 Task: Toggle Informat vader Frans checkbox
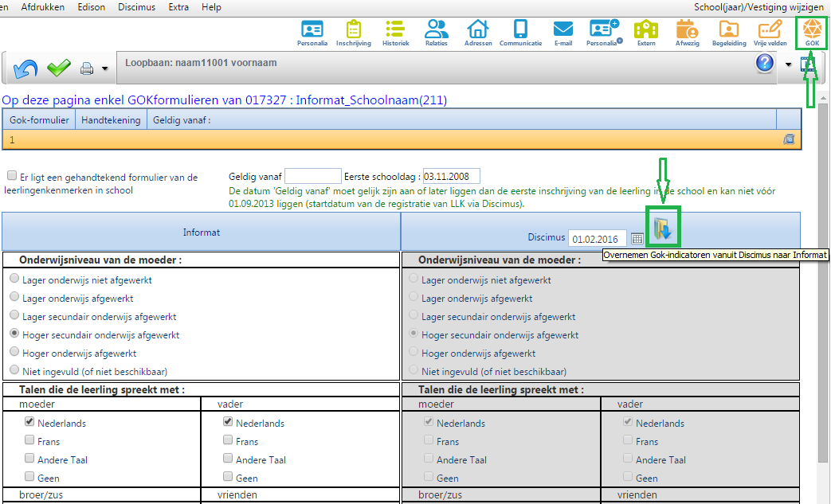point(228,440)
